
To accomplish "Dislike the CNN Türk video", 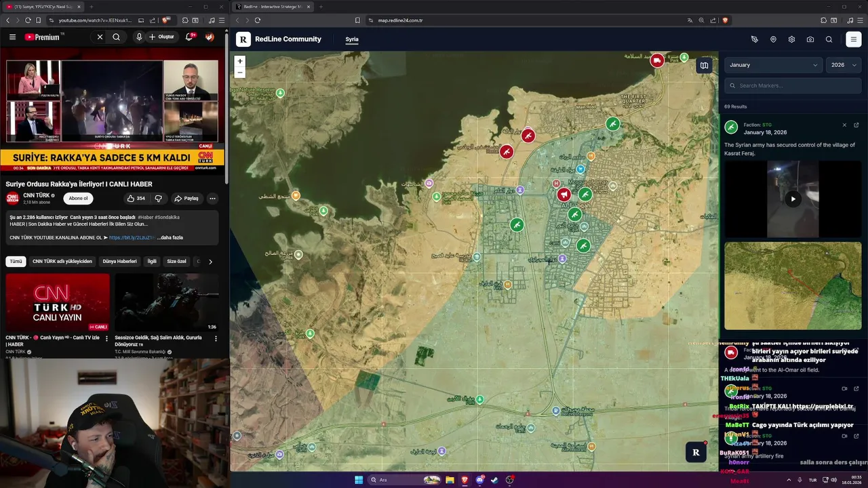I will (x=158, y=199).
